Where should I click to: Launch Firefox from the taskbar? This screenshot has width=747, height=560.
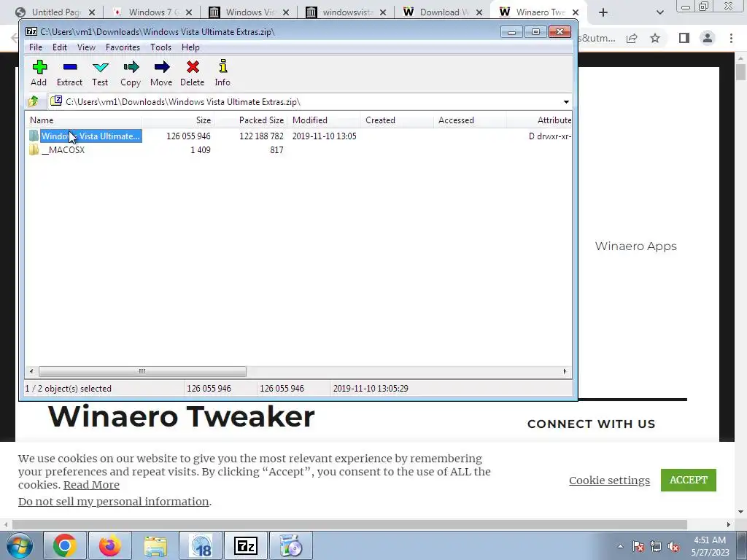tap(110, 545)
